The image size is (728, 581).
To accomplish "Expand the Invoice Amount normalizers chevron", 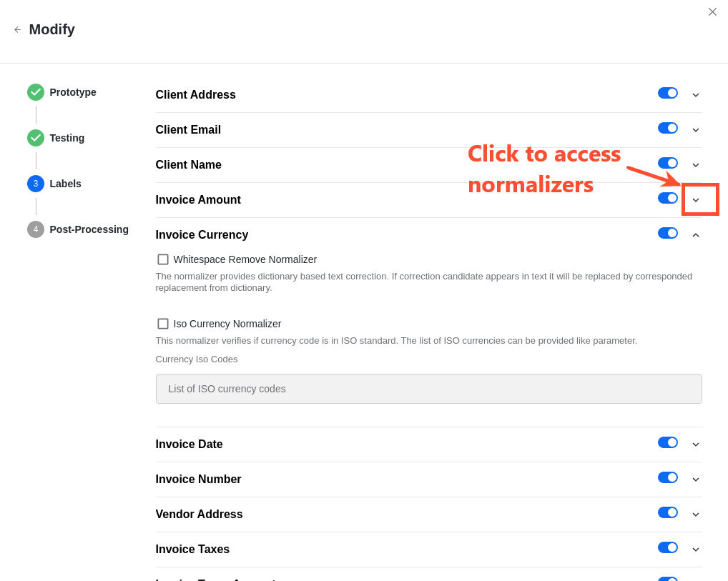I will tap(696, 200).
